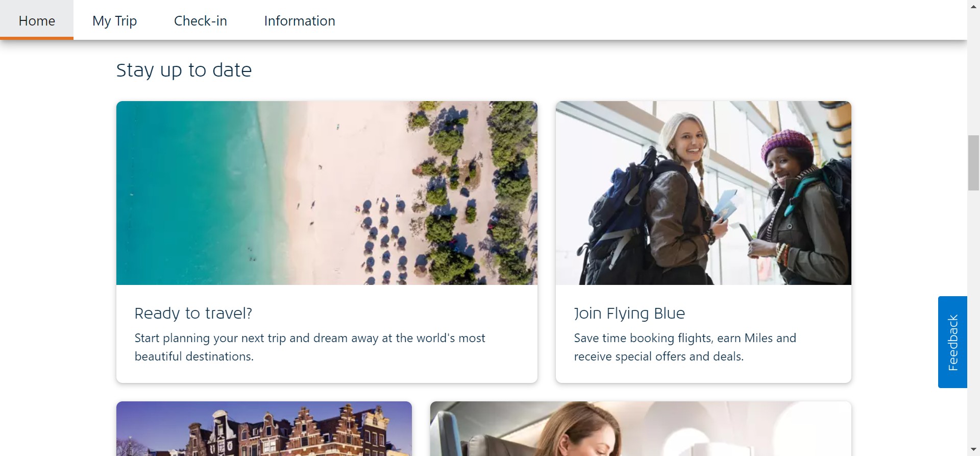The width and height of the screenshot is (980, 456).
Task: Click the scrollbar down arrow
Action: coord(973,450)
